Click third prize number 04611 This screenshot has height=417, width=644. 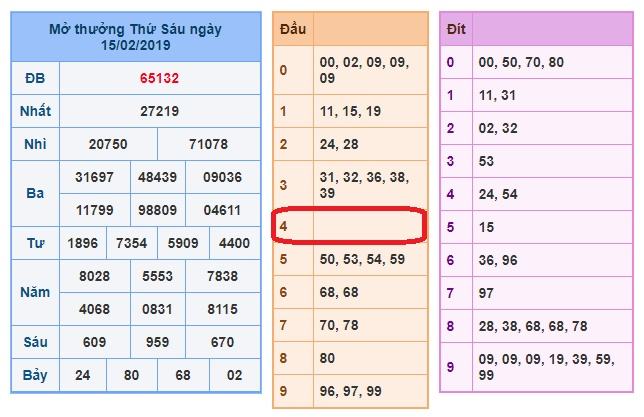(x=221, y=210)
